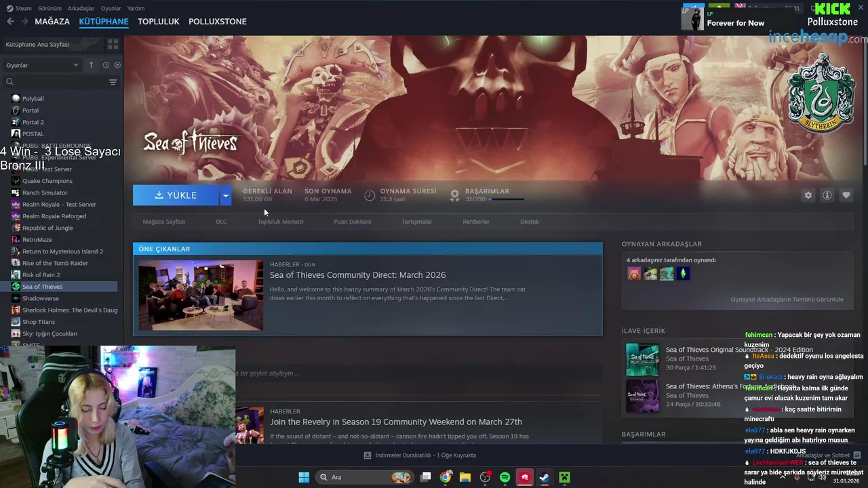Open the Tartışmalar link
Viewport: 868px width, 488px height.
pos(417,222)
